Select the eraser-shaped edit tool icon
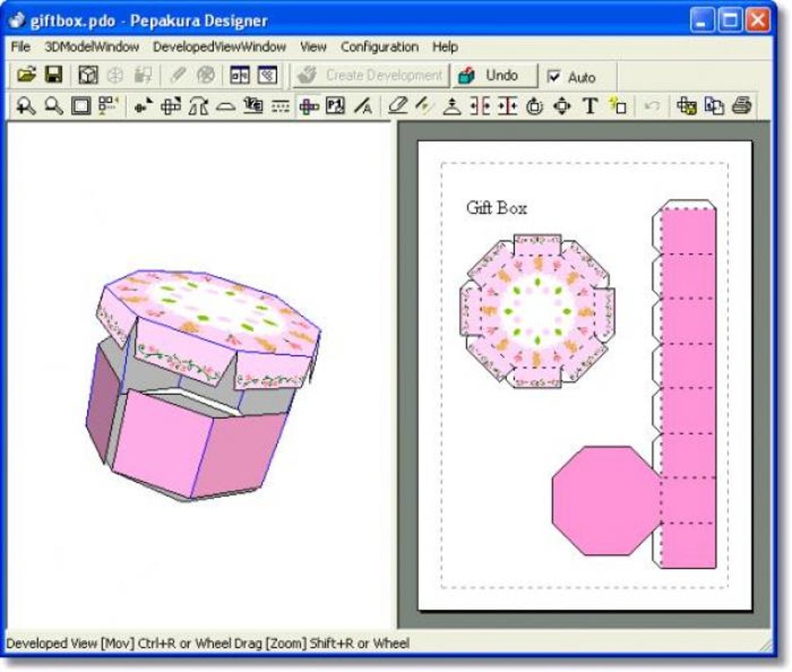Screen dimensions: 792x672 click(398, 106)
